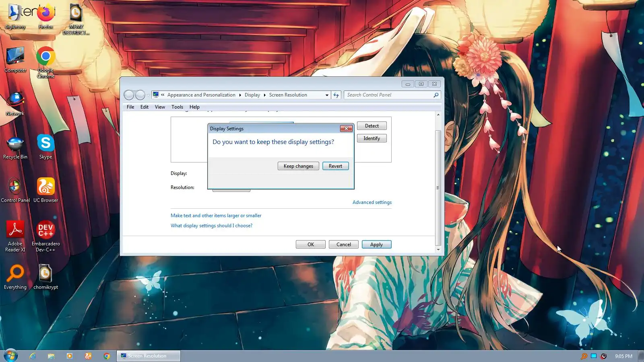Launch Firefox from the desktop

pos(45,17)
